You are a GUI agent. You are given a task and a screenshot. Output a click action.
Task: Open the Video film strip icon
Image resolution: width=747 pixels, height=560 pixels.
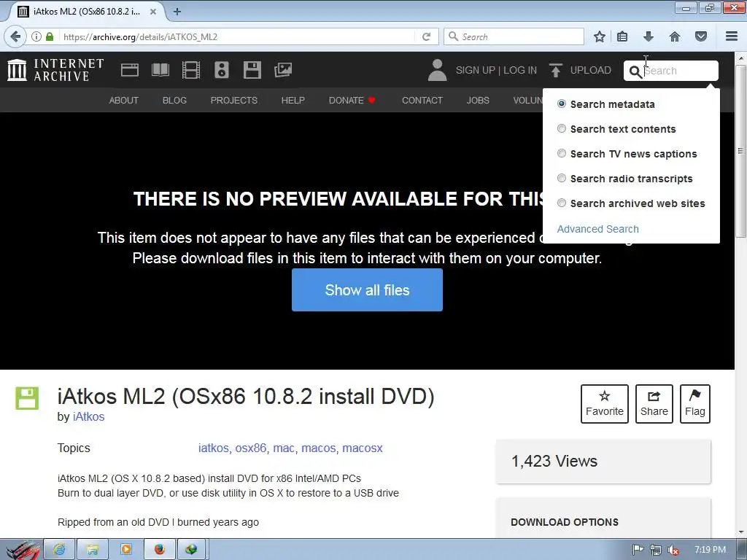(190, 70)
